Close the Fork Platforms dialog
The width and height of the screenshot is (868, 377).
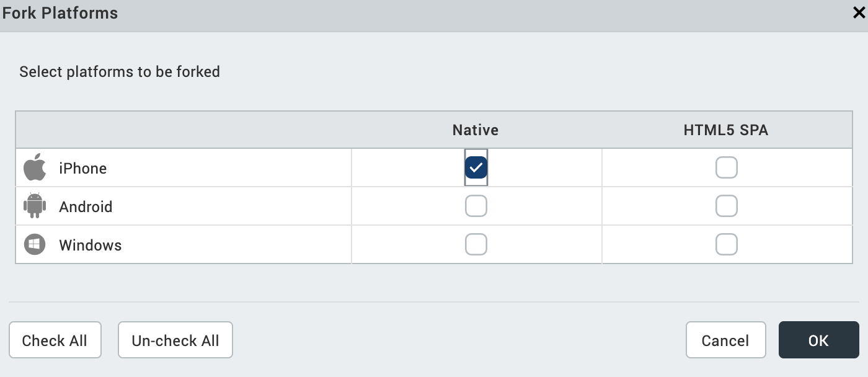859,14
